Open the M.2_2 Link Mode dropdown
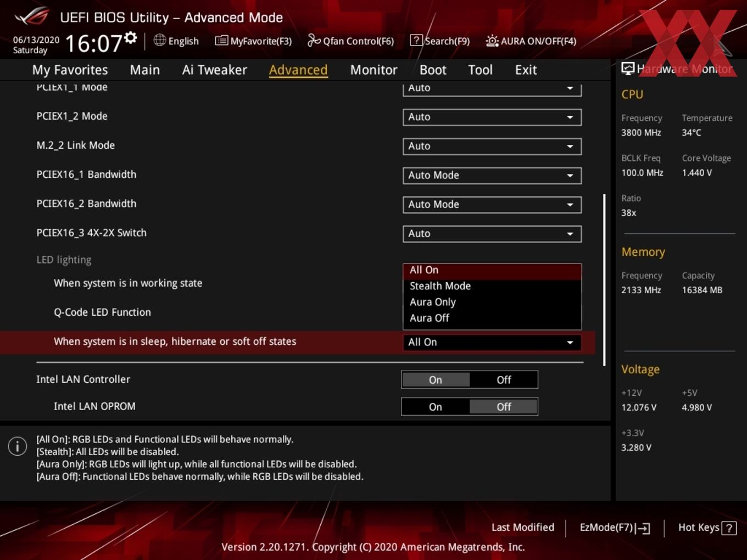This screenshot has height=560, width=747. click(492, 146)
